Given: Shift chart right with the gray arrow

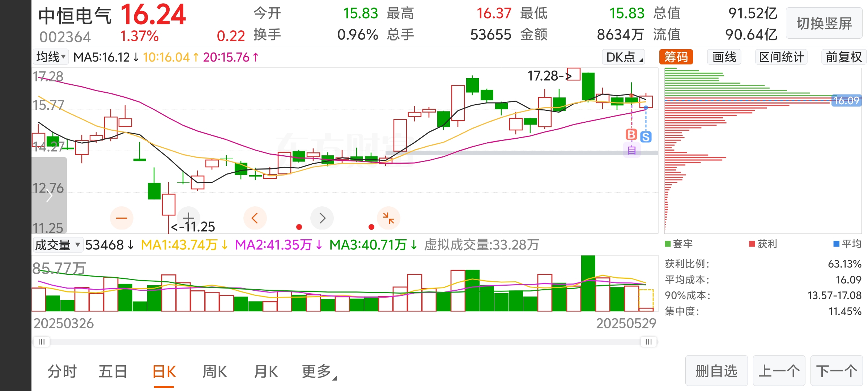Looking at the screenshot, I should coord(322,218).
